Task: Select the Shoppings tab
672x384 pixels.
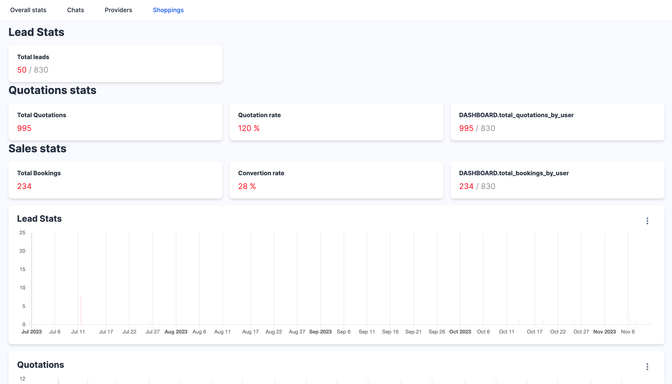Action: pyautogui.click(x=168, y=10)
